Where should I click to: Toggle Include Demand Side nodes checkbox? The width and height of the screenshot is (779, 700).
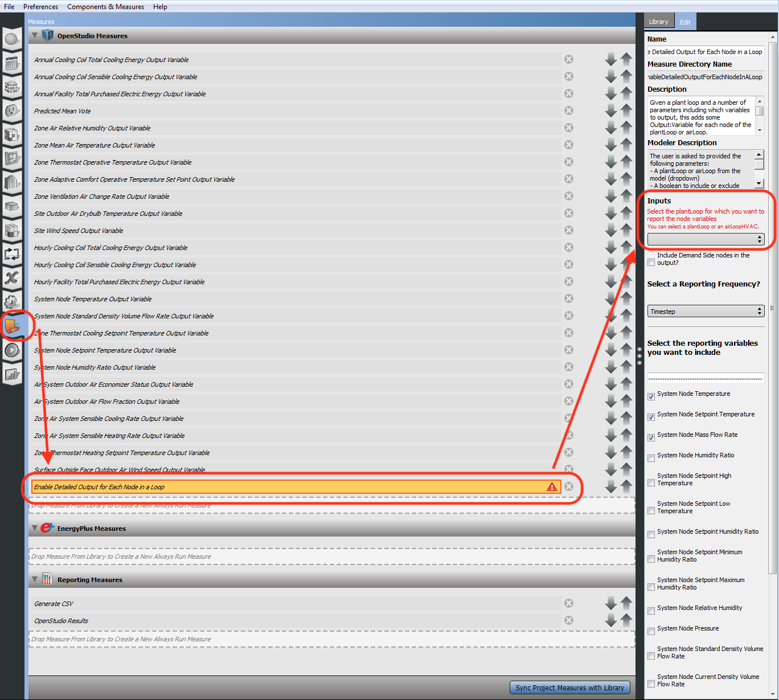point(651,263)
